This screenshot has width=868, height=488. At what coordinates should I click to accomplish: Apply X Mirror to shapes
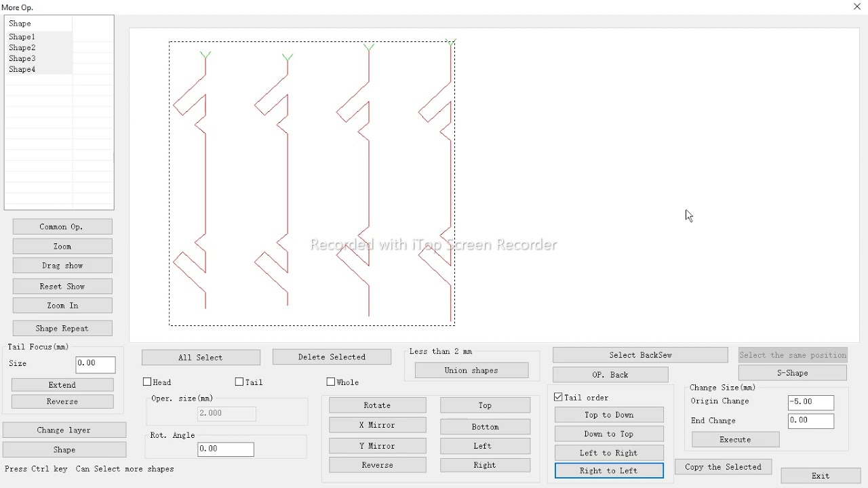[378, 426]
